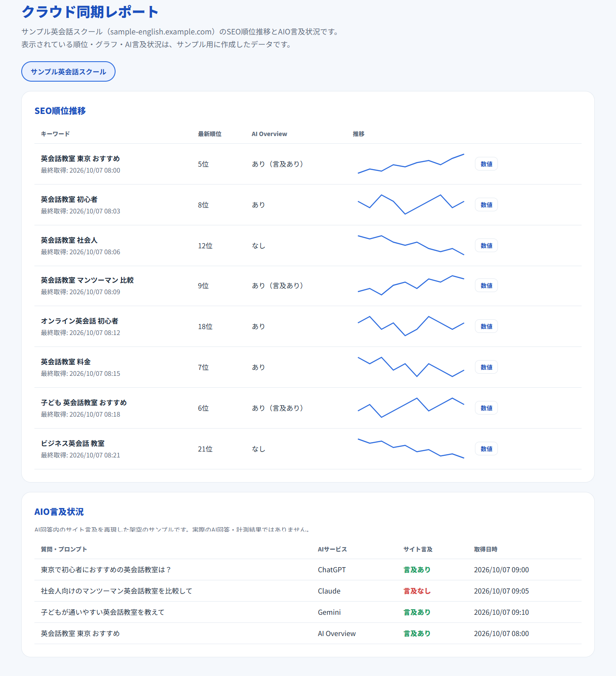
Task: Show 数値 for 英会話教室 社会人 row
Action: (x=486, y=246)
